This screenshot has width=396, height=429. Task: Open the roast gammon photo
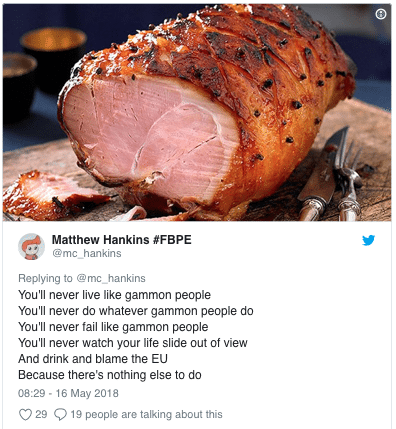(197, 113)
